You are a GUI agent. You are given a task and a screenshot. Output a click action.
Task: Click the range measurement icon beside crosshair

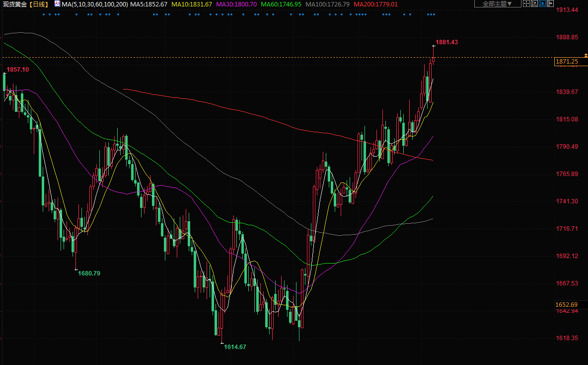(534, 3)
